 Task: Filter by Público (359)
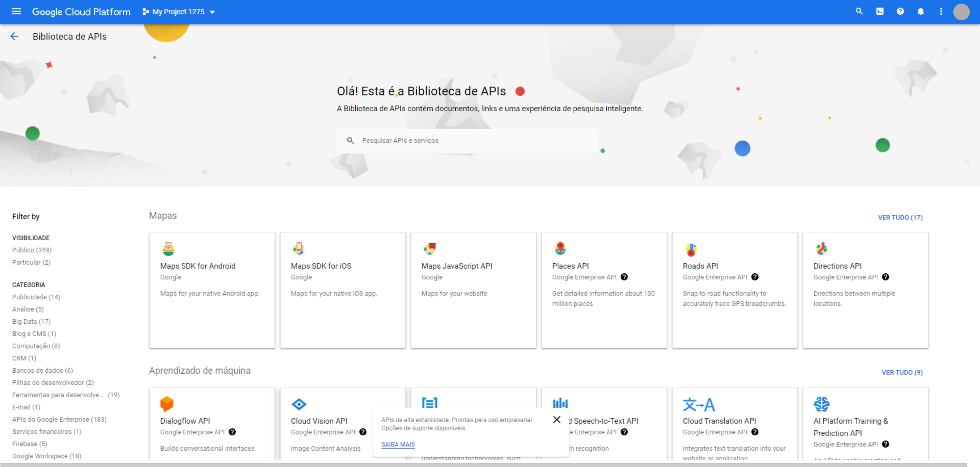pos(32,250)
